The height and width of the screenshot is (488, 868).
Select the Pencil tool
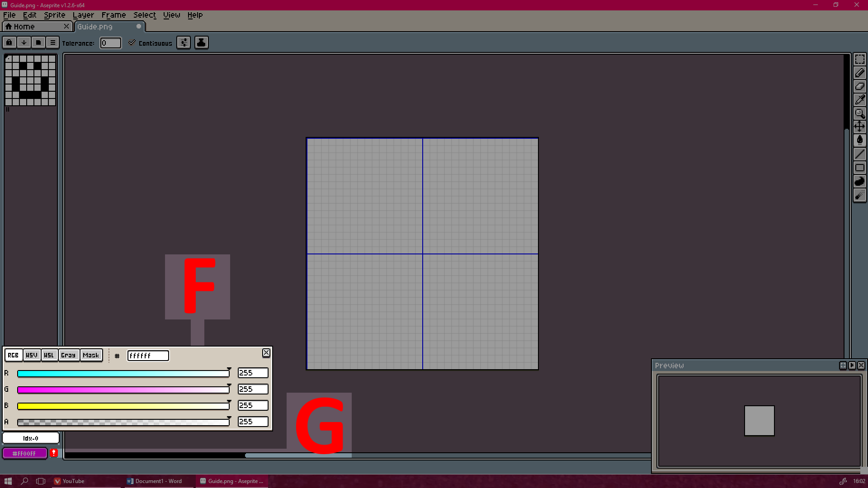point(859,73)
